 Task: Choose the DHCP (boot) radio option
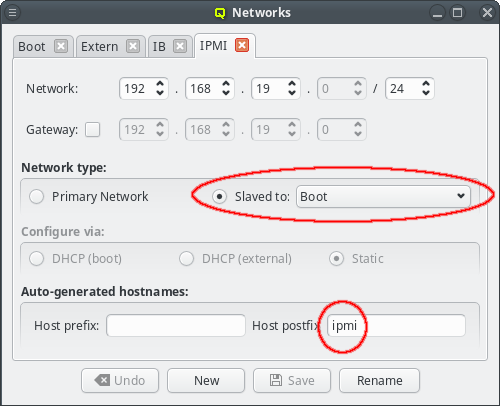click(x=36, y=258)
